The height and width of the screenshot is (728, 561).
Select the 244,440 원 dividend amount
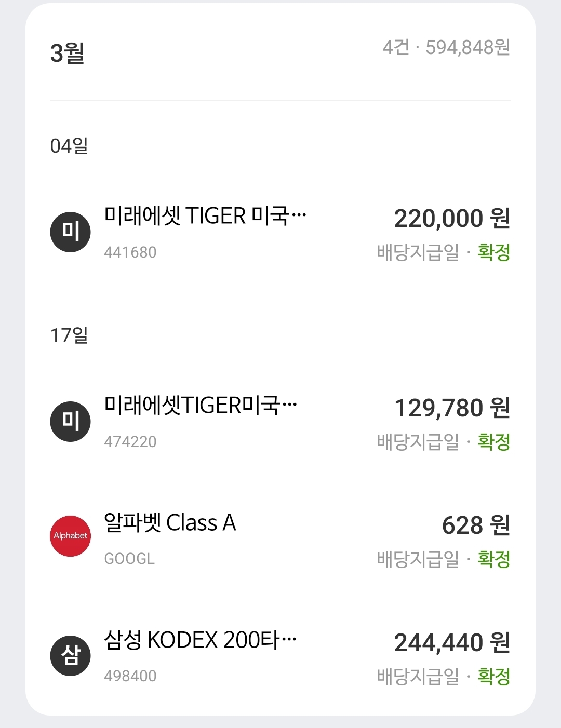pos(451,643)
